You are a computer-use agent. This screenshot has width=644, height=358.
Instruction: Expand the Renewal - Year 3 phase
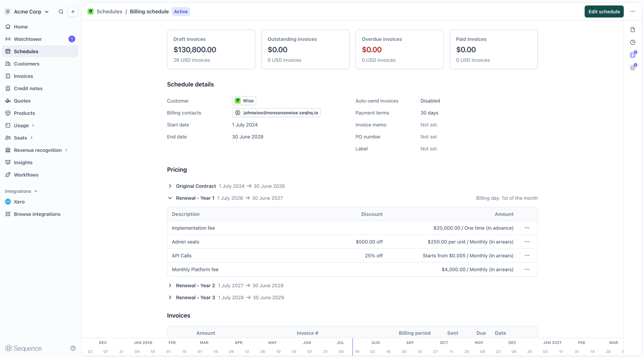pyautogui.click(x=170, y=298)
